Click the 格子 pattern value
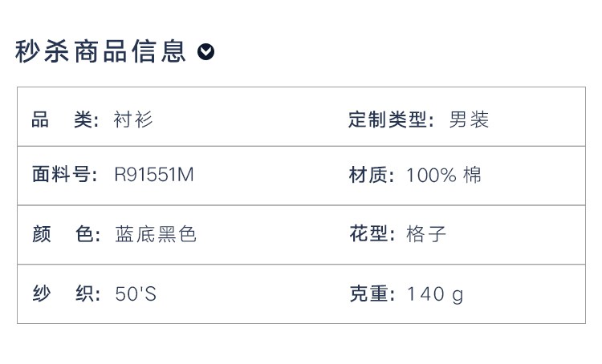This screenshot has width=602, height=364. pos(426,233)
